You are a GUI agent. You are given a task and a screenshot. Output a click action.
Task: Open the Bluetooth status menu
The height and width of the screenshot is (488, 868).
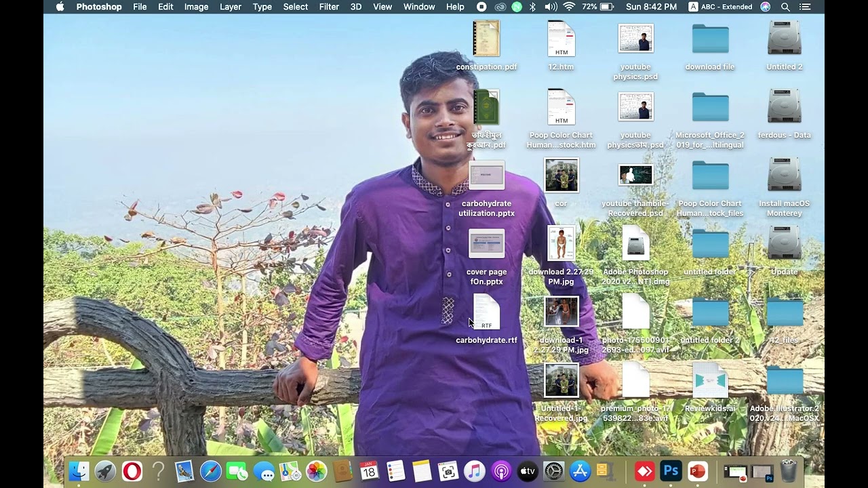(533, 7)
